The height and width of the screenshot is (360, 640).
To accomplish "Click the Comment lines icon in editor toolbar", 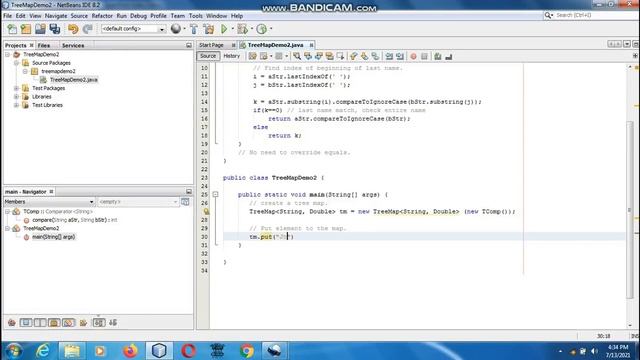I will [438, 56].
